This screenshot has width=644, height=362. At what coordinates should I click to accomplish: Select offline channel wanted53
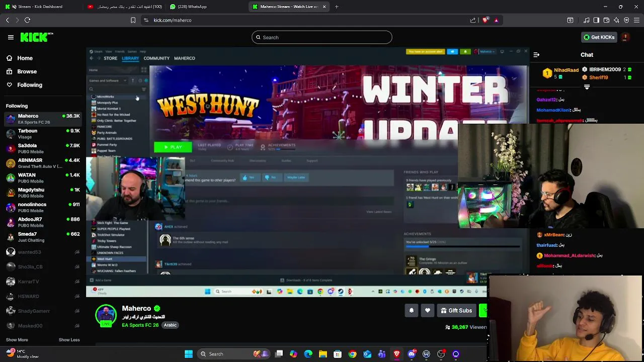[43, 252]
